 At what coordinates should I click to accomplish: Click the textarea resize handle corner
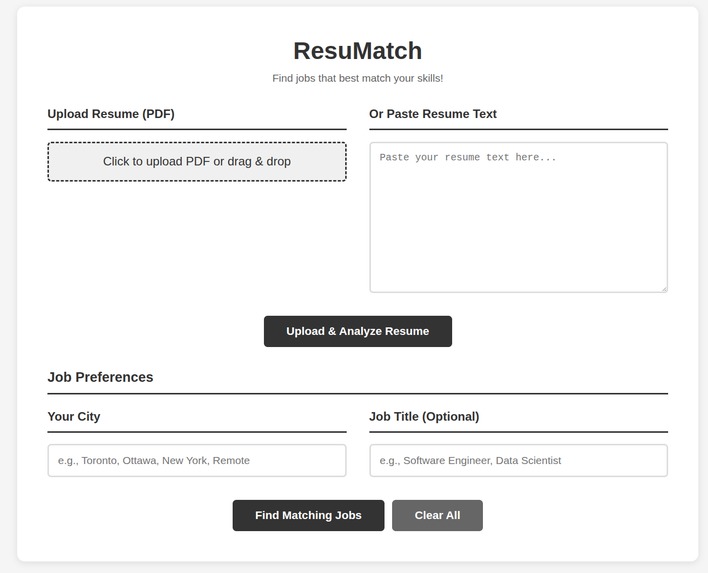(x=664, y=289)
